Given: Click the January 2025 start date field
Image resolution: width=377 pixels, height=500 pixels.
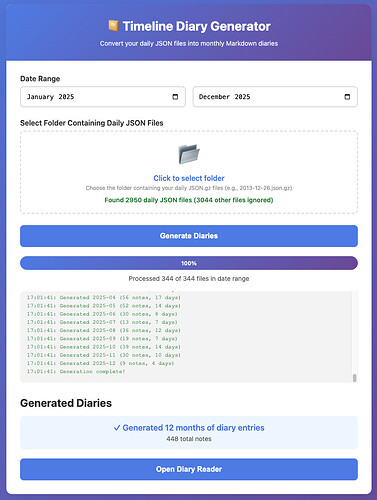Looking at the screenshot, I should [103, 97].
